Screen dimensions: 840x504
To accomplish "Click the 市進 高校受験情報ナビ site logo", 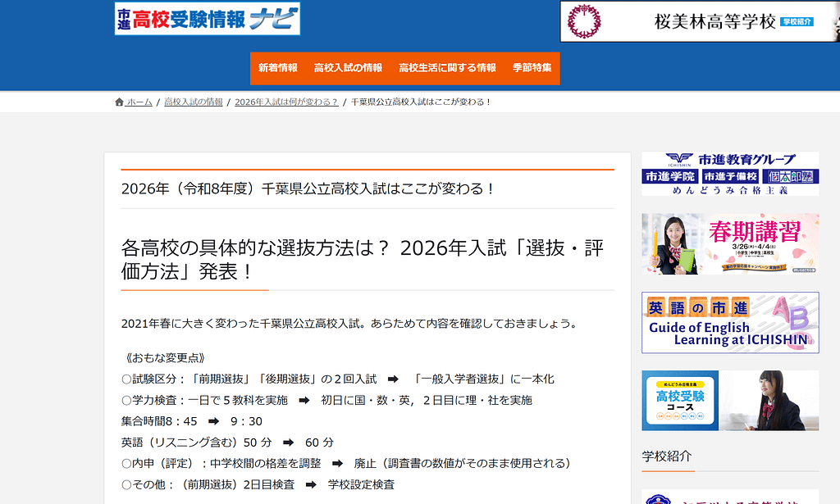I will click(208, 19).
